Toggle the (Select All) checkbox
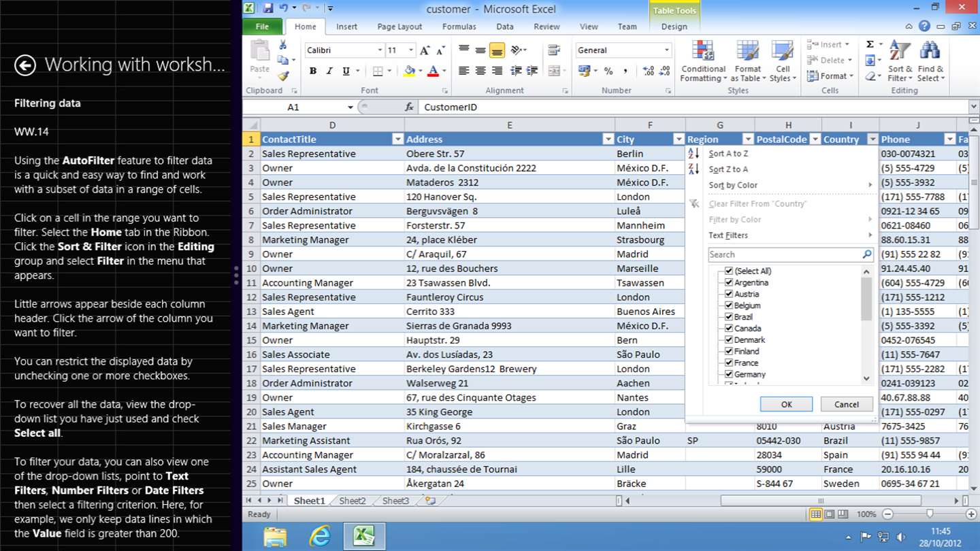 (x=729, y=271)
